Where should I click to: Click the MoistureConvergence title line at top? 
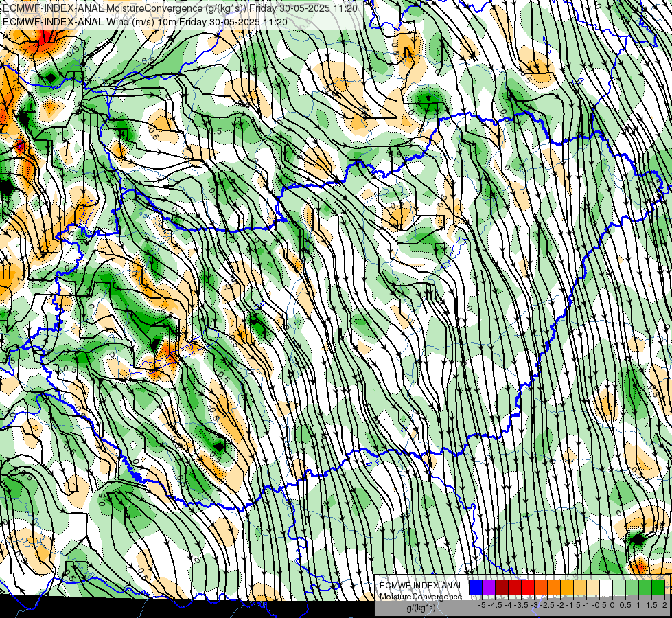tap(180, 8)
